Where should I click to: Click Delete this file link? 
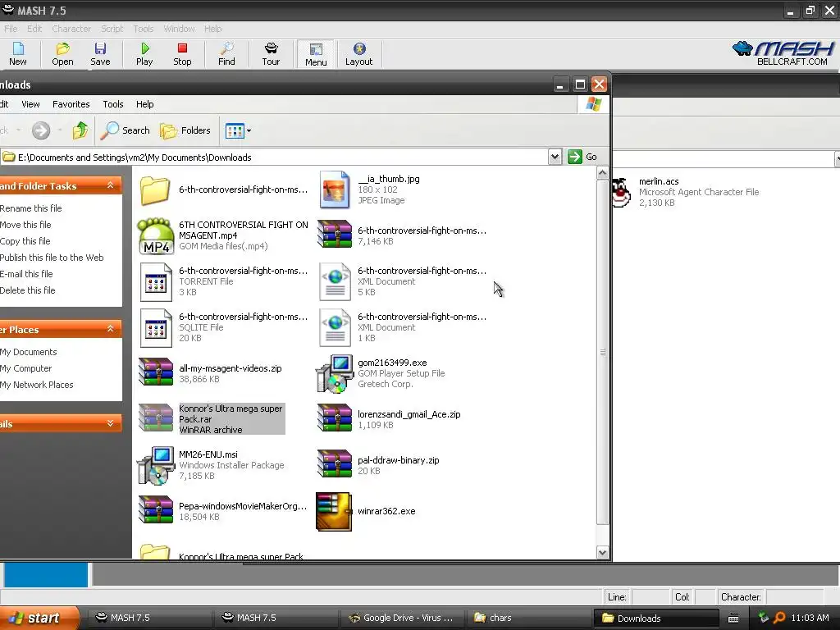[x=28, y=290]
